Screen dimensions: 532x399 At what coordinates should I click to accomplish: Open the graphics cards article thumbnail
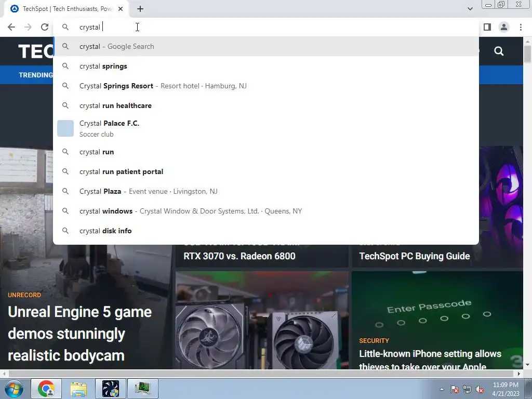coord(262,320)
